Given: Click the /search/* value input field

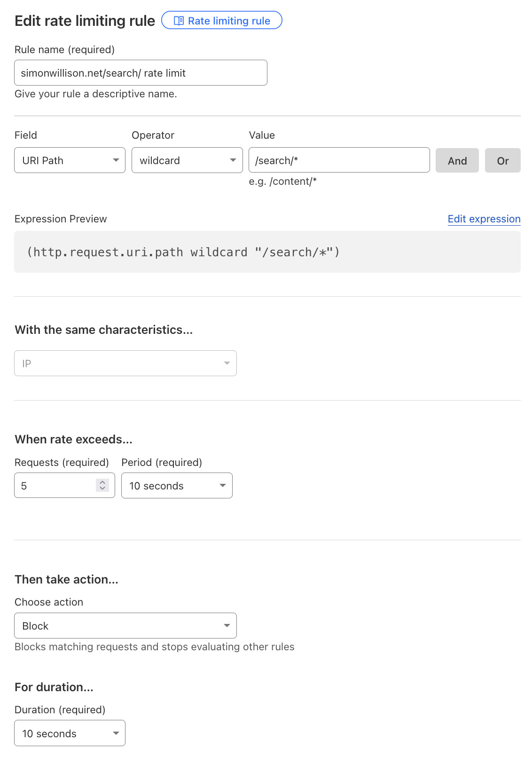Looking at the screenshot, I should point(339,160).
